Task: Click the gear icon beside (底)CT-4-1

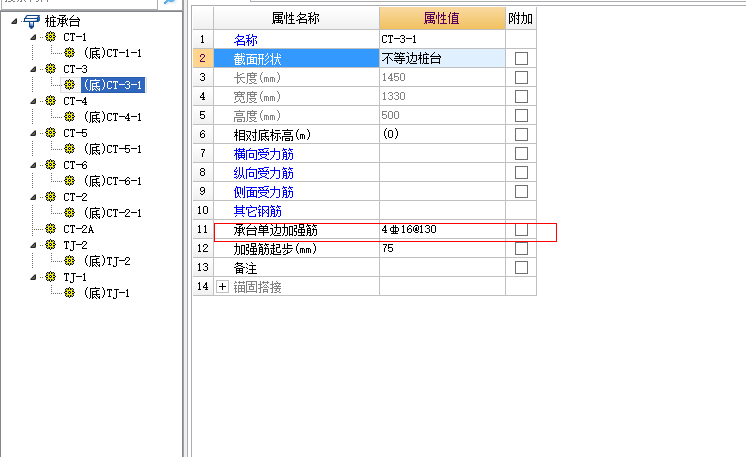Action: tap(69, 117)
